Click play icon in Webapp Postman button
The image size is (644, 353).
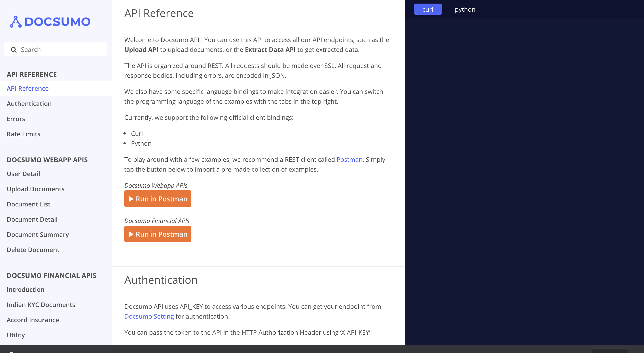131,199
